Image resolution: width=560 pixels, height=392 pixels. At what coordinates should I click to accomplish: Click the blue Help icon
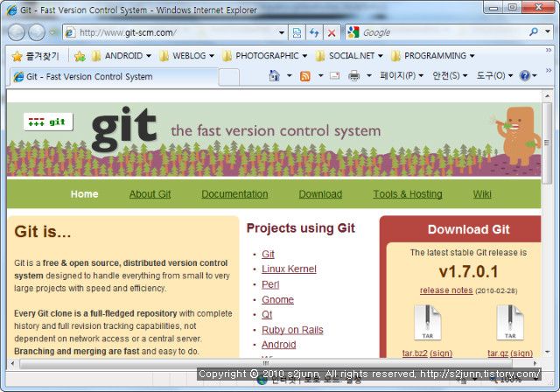(x=525, y=75)
